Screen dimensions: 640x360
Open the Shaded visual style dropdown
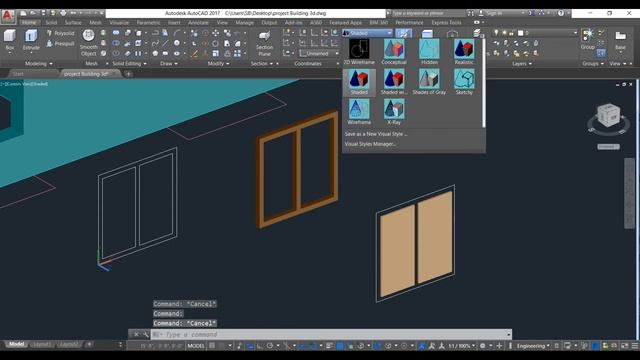click(x=368, y=33)
